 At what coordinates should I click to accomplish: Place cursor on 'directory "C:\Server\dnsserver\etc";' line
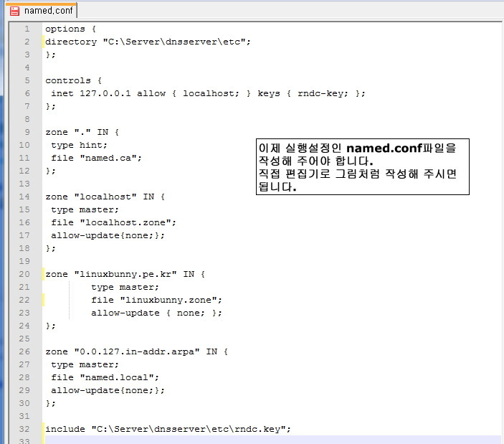coord(148,42)
